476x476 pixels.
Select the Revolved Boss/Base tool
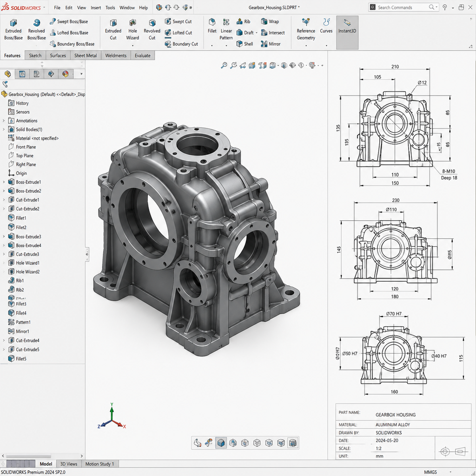pyautogui.click(x=36, y=29)
